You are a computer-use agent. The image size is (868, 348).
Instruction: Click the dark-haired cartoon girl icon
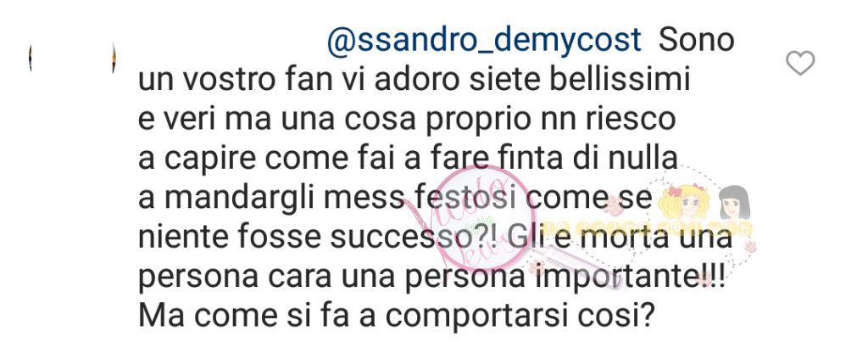[x=735, y=202]
